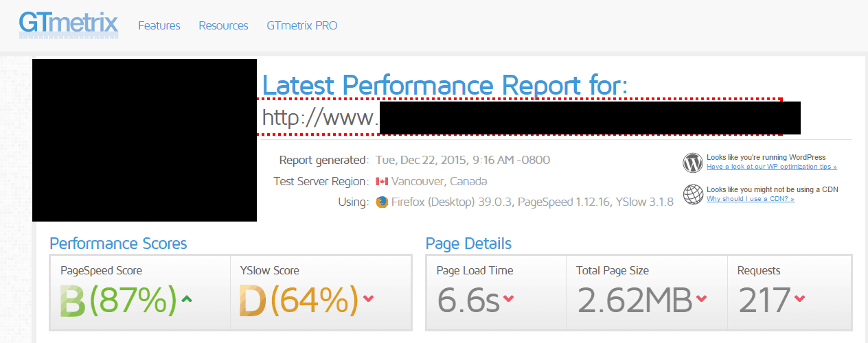Click the report date 'Tue, Dec 22, 2015'

coord(422,161)
